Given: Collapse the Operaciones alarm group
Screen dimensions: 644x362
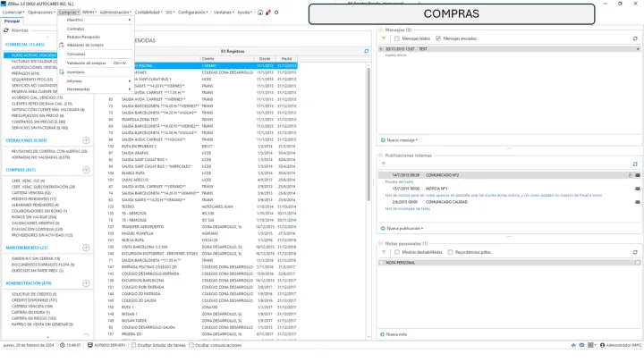Looking at the screenshot, I should (85, 141).
